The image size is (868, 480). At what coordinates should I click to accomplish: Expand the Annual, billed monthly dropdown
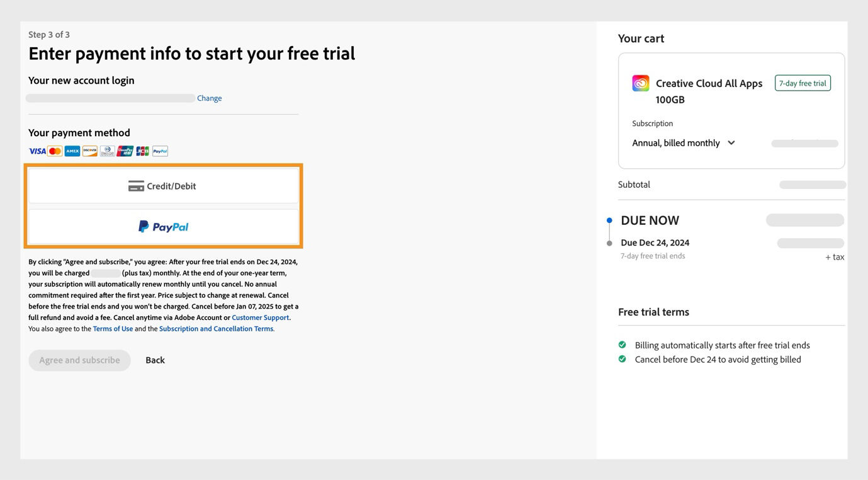684,143
